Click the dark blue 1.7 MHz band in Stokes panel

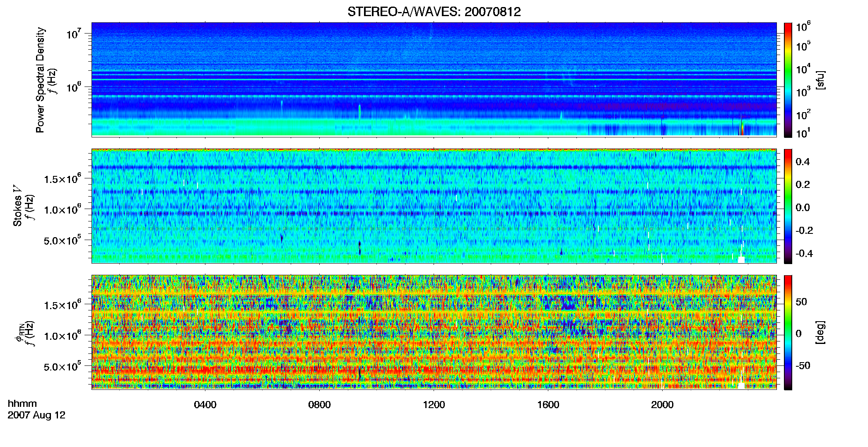434,168
